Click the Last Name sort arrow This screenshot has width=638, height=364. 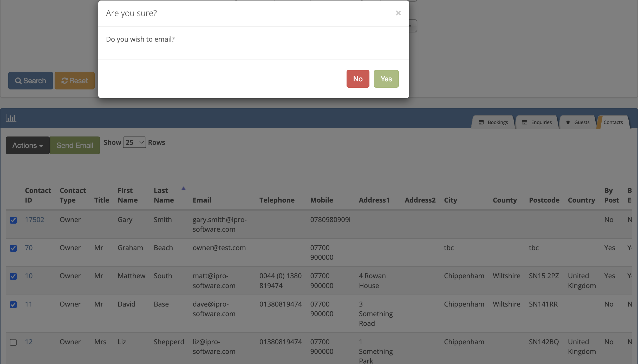point(183,188)
